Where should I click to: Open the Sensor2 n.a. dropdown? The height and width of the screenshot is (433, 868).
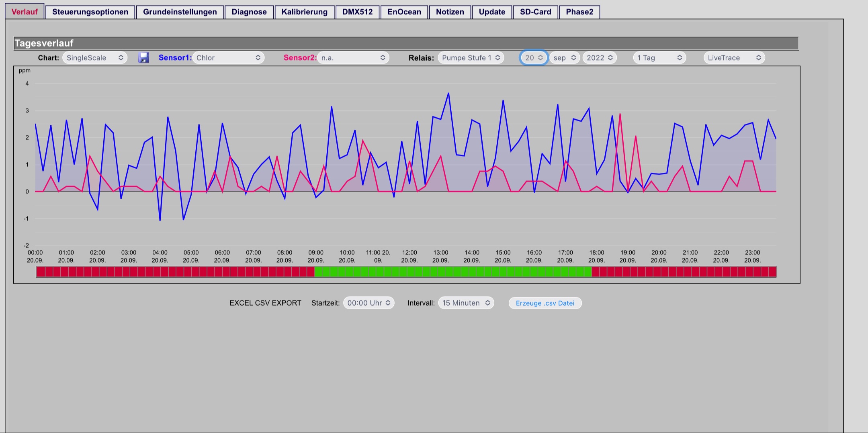click(x=353, y=58)
